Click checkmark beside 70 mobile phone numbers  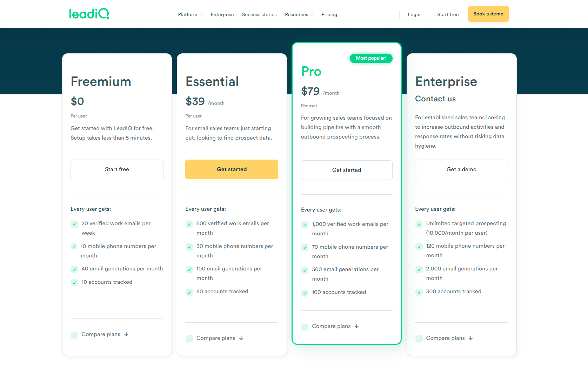tap(305, 248)
